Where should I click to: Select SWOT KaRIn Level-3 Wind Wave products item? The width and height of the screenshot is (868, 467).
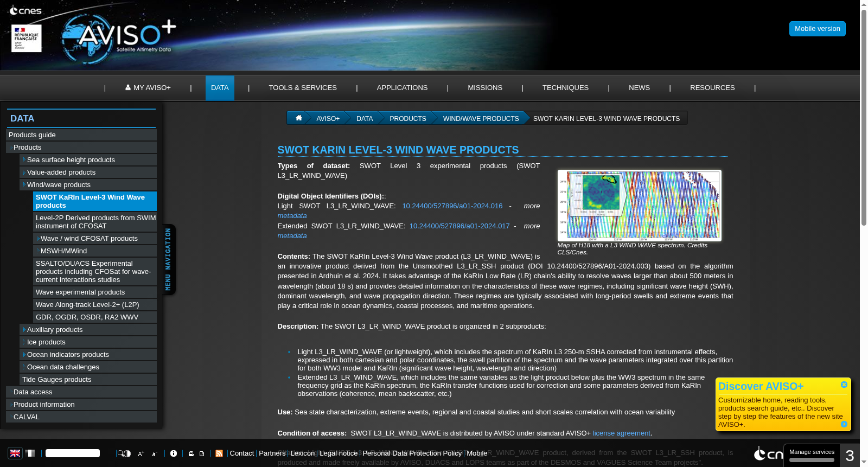[95, 201]
